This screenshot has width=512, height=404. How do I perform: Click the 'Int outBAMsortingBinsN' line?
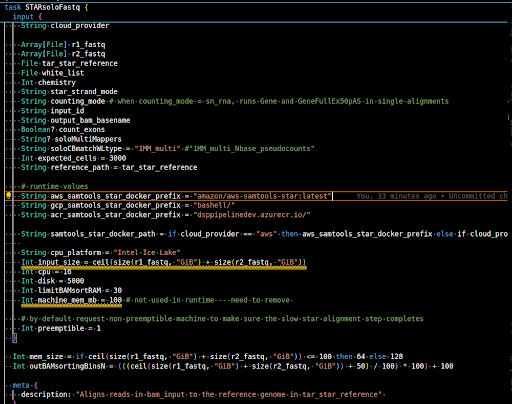point(233,366)
